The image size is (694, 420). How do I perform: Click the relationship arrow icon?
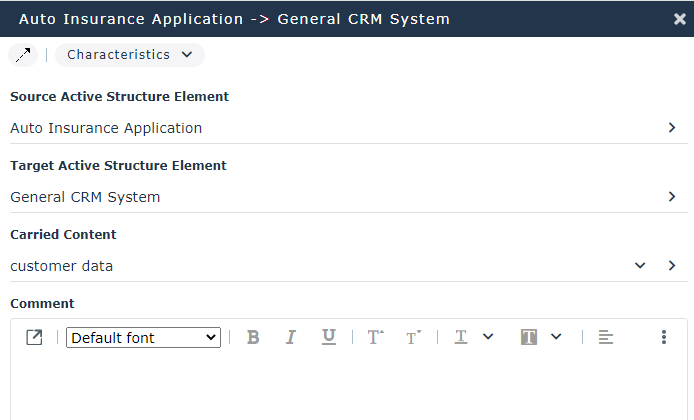click(23, 55)
